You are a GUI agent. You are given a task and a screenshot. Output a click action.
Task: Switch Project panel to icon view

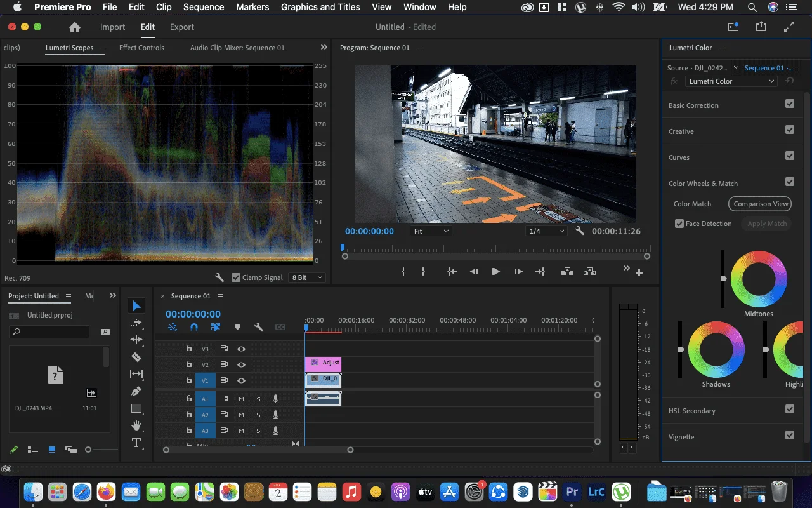tap(52, 450)
